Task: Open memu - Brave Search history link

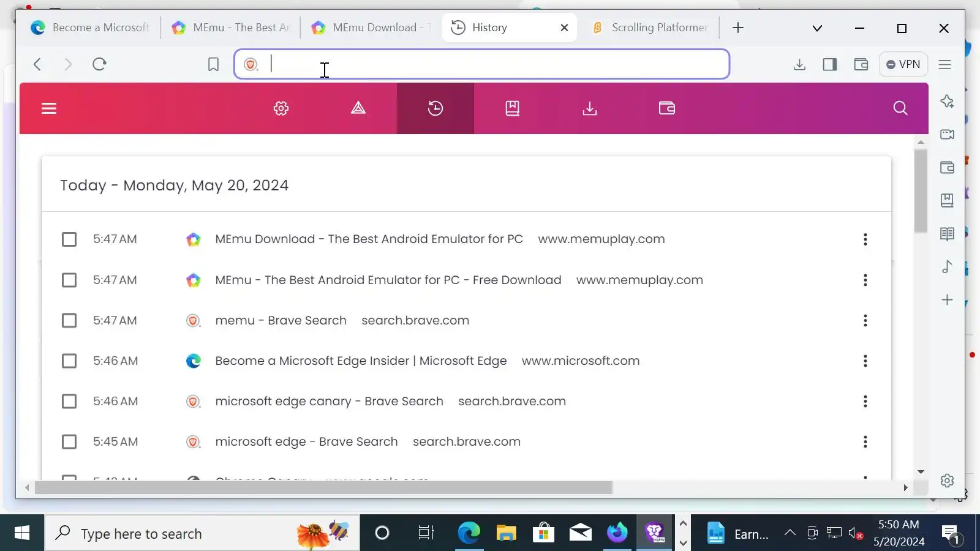Action: (x=281, y=320)
